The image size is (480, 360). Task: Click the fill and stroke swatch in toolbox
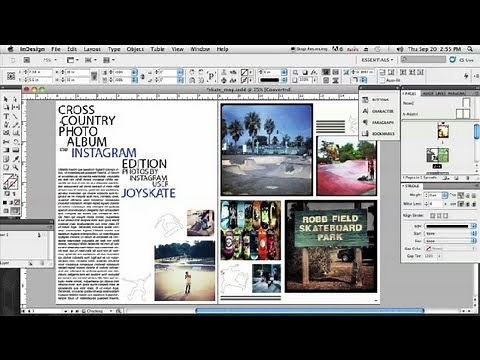(x=10, y=182)
